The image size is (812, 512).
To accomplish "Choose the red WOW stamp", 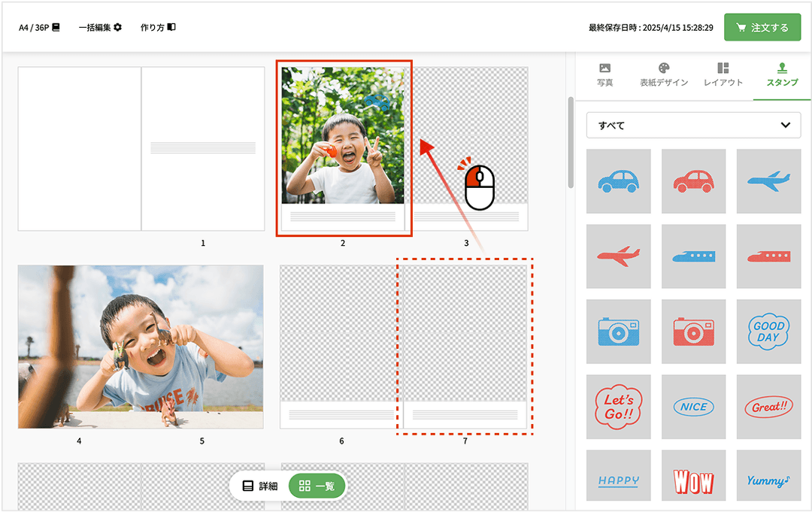I will pyautogui.click(x=693, y=481).
